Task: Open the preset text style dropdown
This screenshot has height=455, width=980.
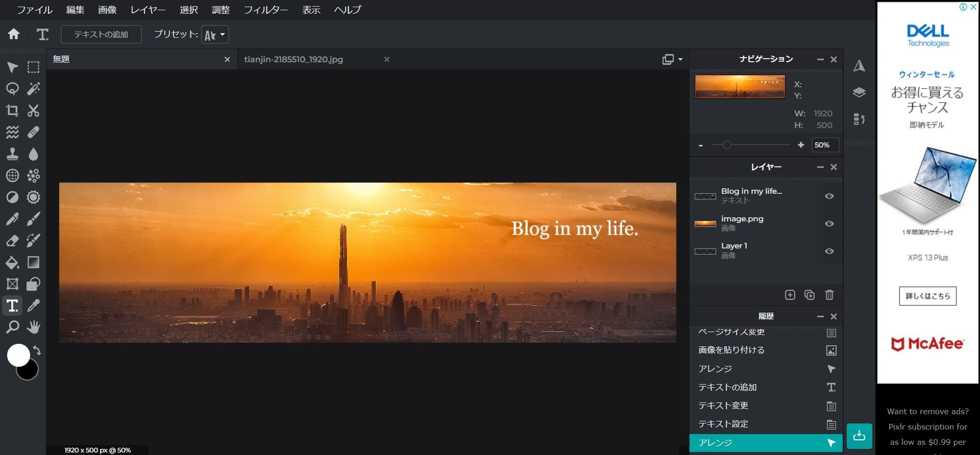Action: [215, 35]
